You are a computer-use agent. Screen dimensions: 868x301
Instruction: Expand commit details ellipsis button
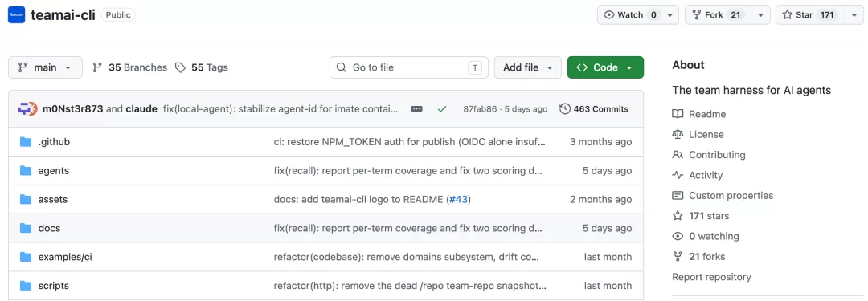click(417, 109)
